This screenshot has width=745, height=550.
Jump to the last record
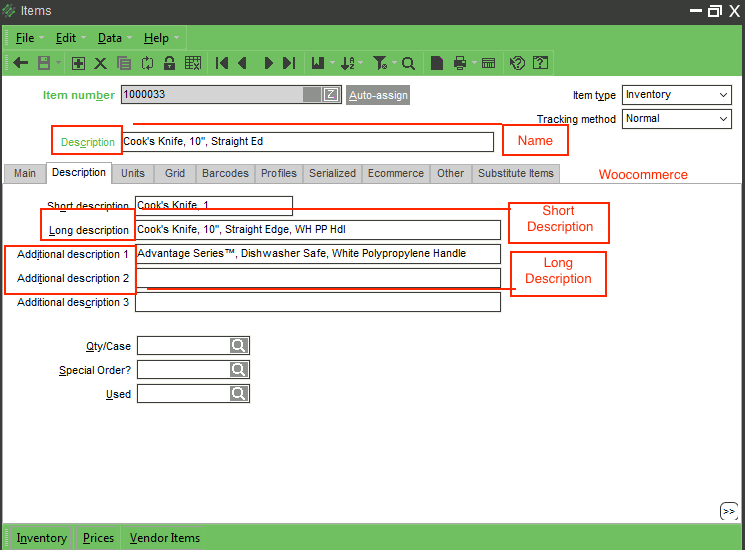coord(289,63)
